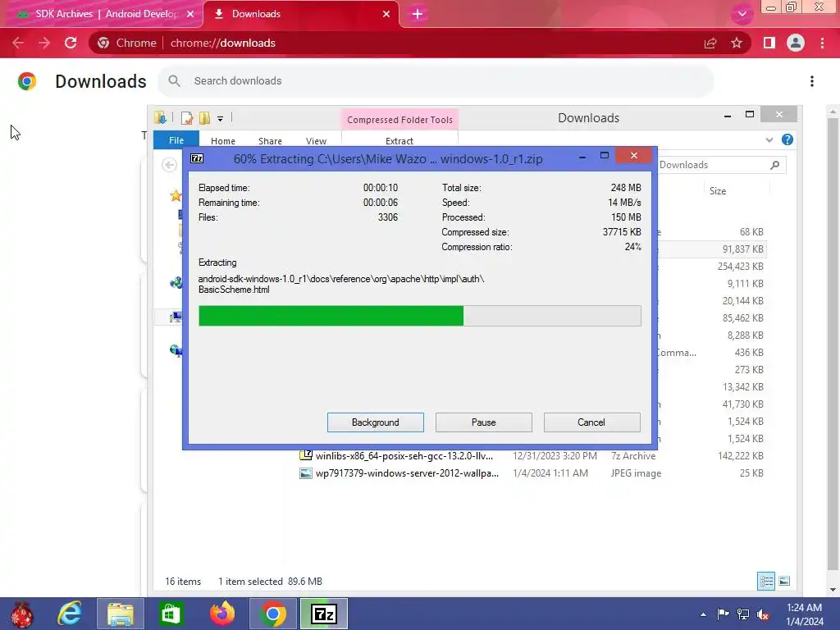Switch to 7-Zip on taskbar
840x630 pixels.
pyautogui.click(x=323, y=614)
